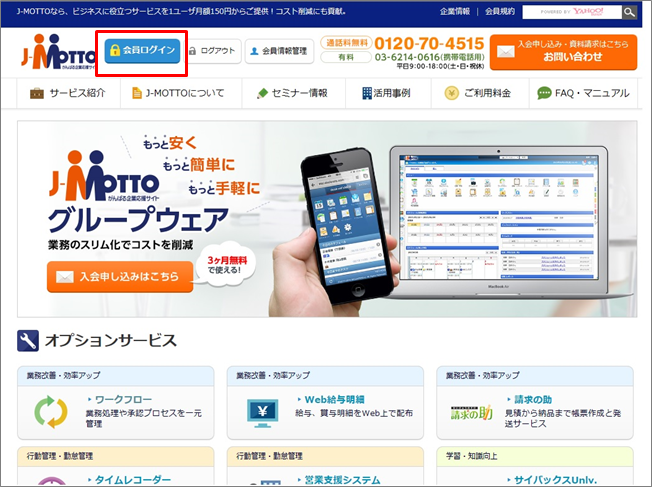Focus the Yahoo search input field
This screenshot has width=653, height=487.
(572, 12)
